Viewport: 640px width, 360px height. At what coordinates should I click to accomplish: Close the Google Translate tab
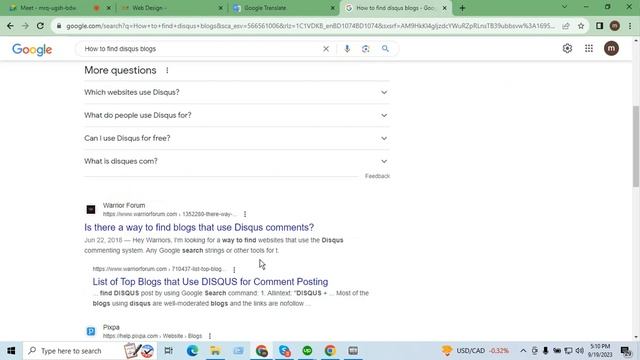click(x=333, y=8)
